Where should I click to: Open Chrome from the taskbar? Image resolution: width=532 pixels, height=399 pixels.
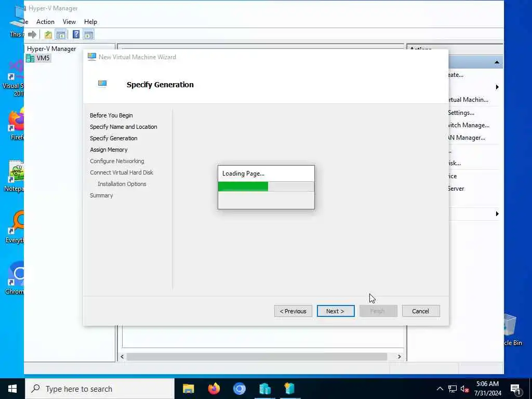click(x=239, y=389)
